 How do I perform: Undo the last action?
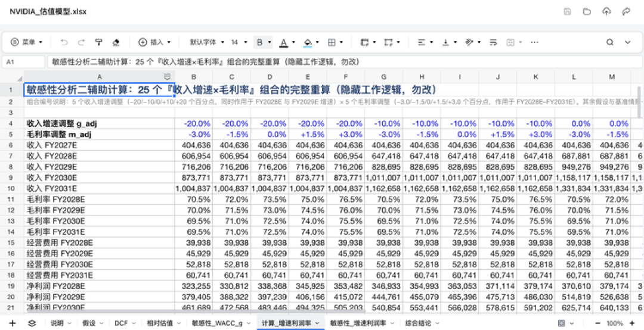[64, 42]
